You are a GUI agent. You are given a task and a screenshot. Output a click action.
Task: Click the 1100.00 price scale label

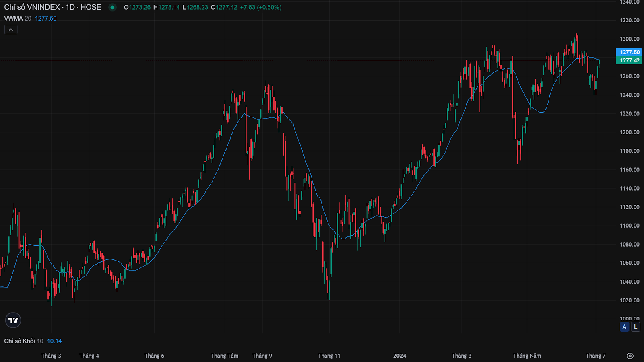coord(630,226)
